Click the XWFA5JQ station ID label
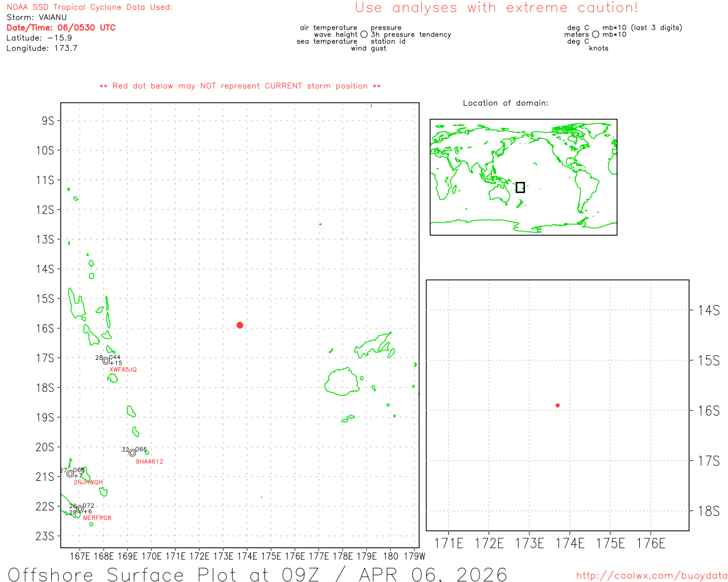 123,369
